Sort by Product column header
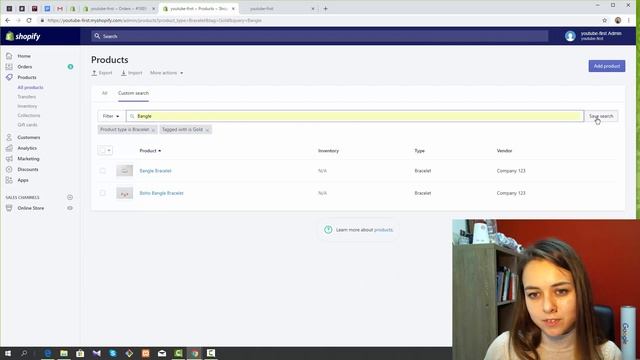Image resolution: width=640 pixels, height=360 pixels. pyautogui.click(x=150, y=151)
